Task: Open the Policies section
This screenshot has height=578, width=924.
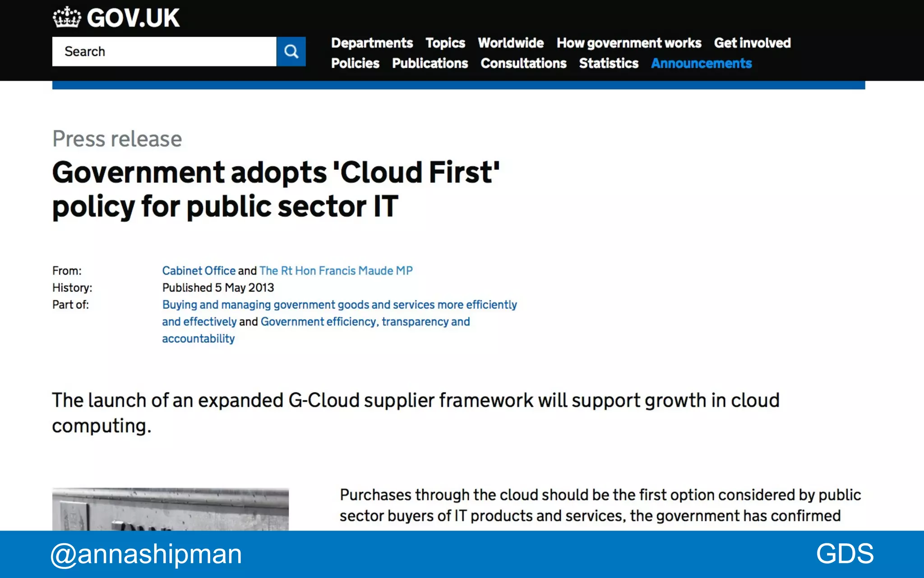Action: 355,63
